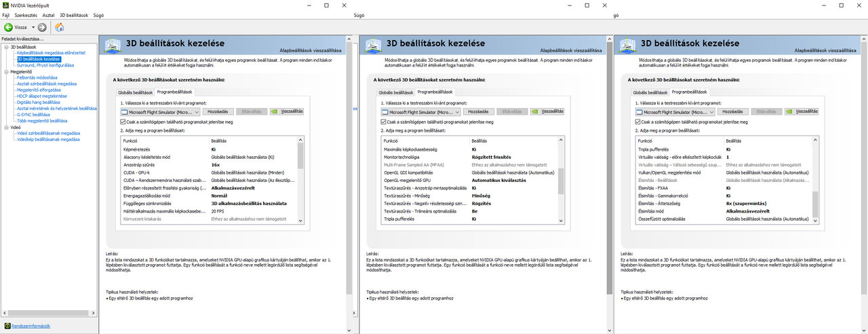Click the grey forward arrow icon in toolbar
This screenshot has width=868, height=334.
click(42, 27)
